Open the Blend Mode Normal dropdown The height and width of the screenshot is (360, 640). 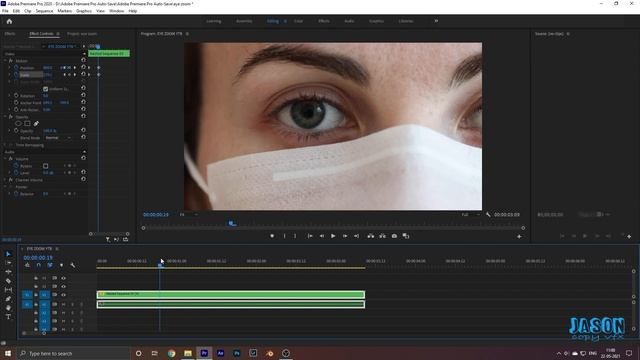[x=58, y=138]
